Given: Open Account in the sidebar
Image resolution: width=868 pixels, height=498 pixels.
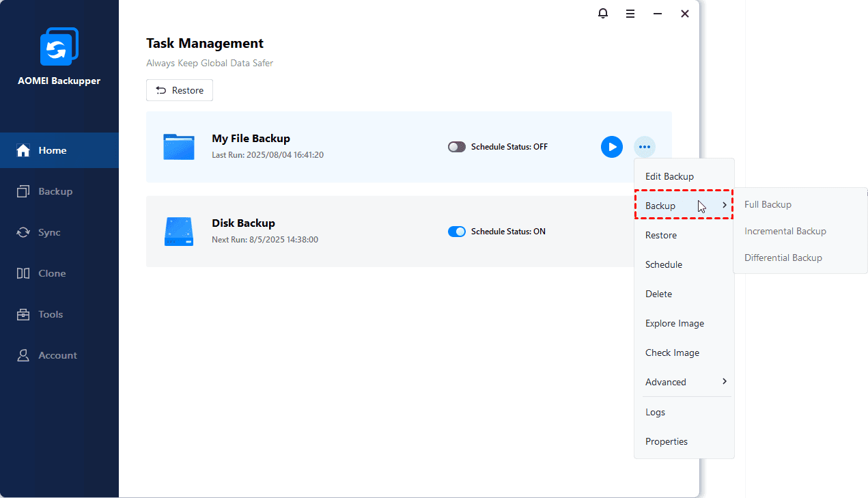Looking at the screenshot, I should (x=57, y=355).
